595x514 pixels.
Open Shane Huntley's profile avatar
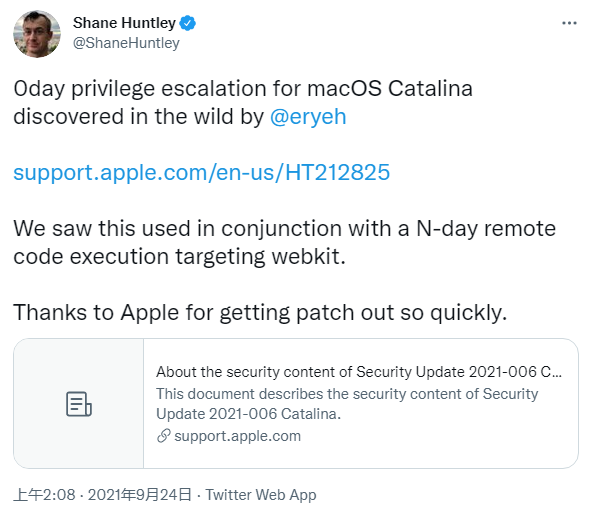(37, 34)
